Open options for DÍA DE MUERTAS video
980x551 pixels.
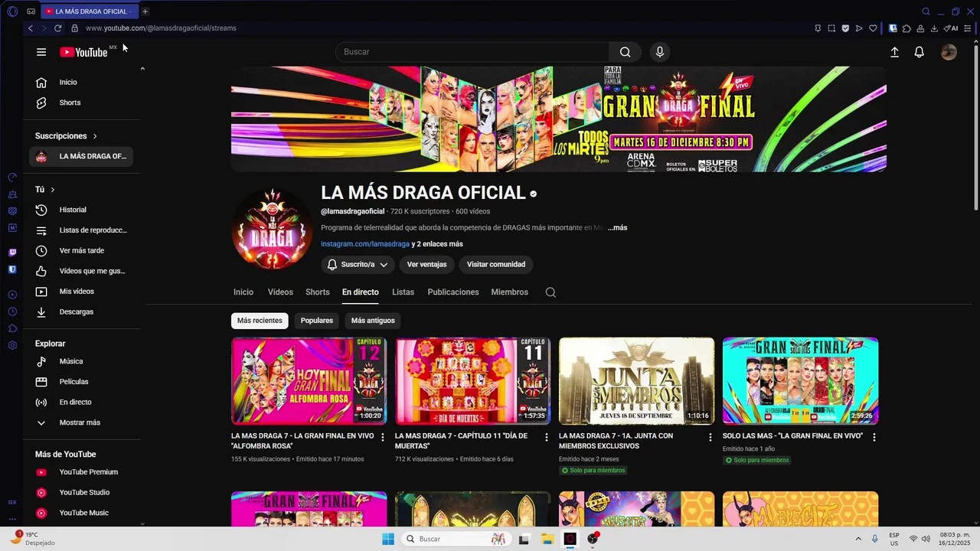547,437
